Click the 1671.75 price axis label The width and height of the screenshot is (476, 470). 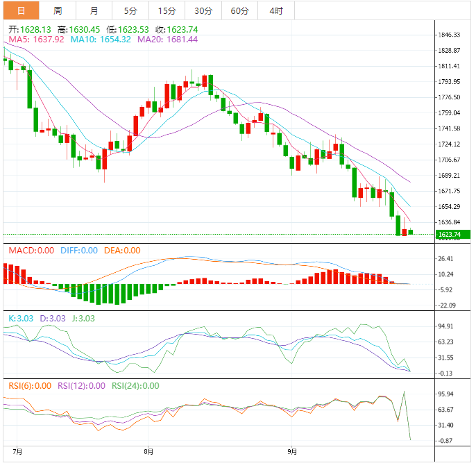pyautogui.click(x=449, y=191)
